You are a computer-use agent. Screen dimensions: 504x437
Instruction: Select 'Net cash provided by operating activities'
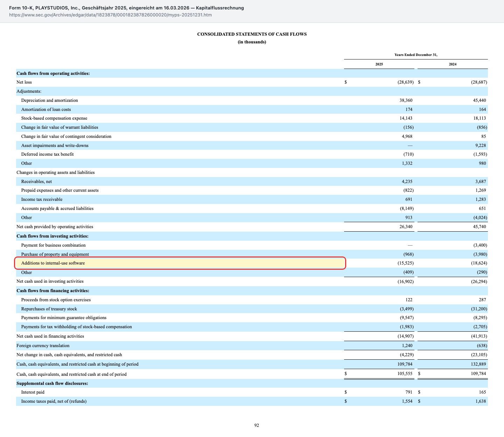pyautogui.click(x=55, y=227)
